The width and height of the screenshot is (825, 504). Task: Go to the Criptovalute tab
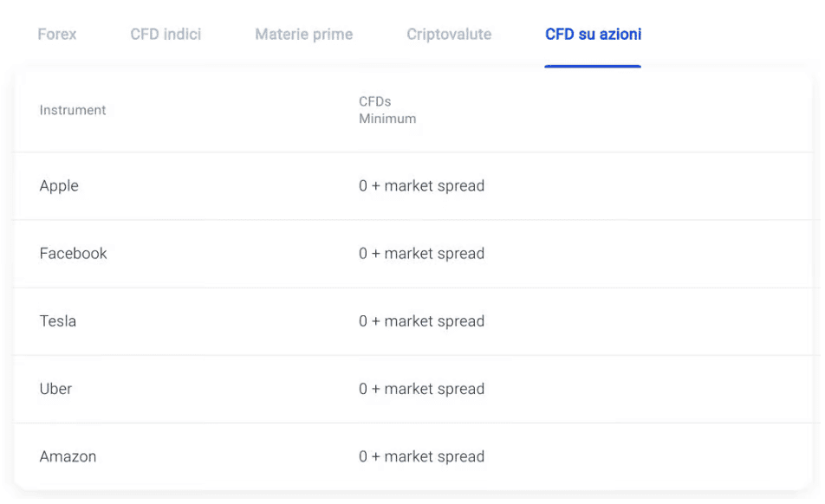(449, 34)
